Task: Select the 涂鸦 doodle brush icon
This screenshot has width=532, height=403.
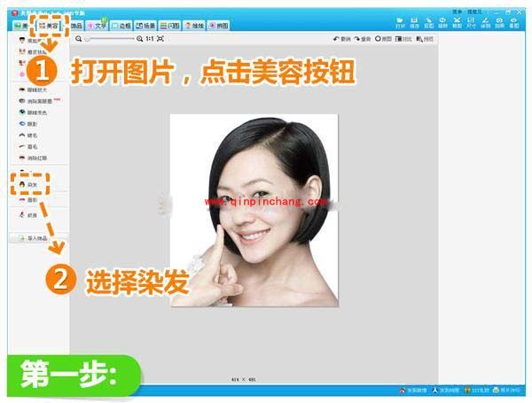Action: coord(486,23)
